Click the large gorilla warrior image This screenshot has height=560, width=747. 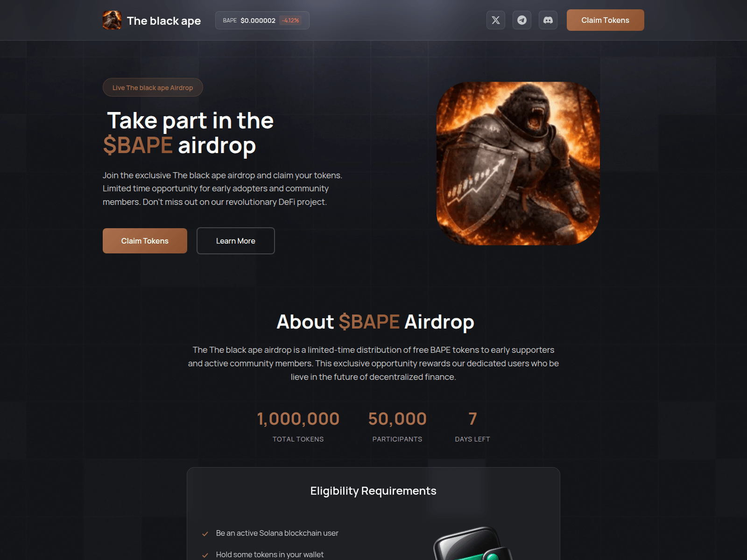518,163
